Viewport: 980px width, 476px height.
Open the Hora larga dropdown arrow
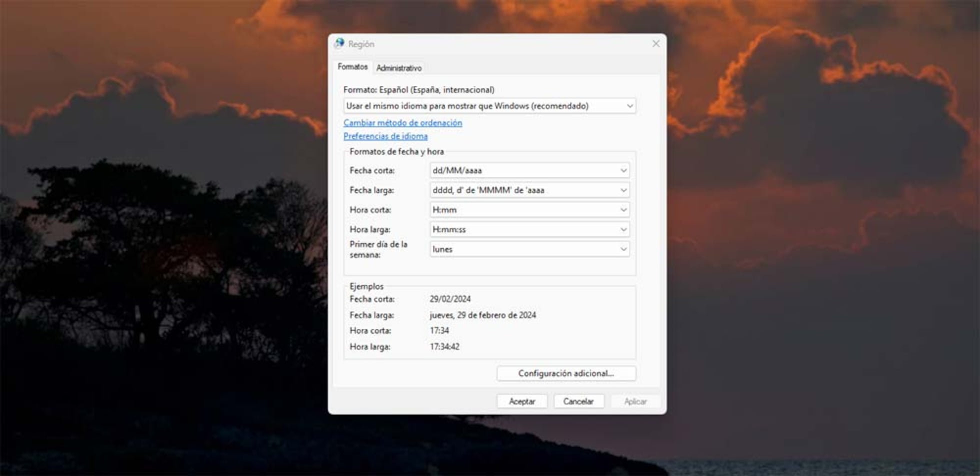tap(623, 230)
